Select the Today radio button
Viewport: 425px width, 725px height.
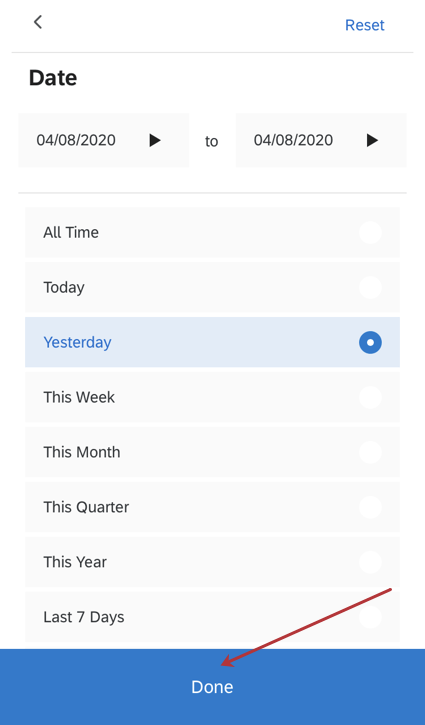click(370, 287)
